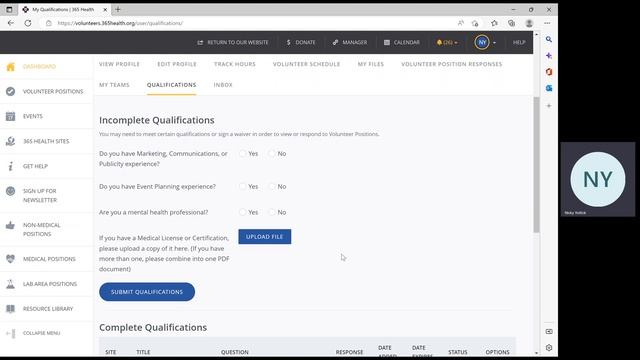Click the browser address bar URL

pyautogui.click(x=120, y=23)
